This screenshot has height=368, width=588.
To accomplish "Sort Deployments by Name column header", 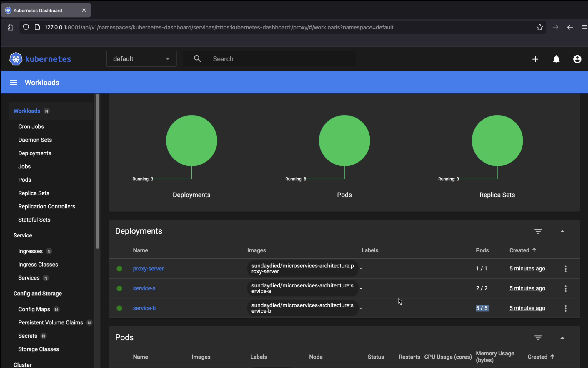I will pos(140,250).
